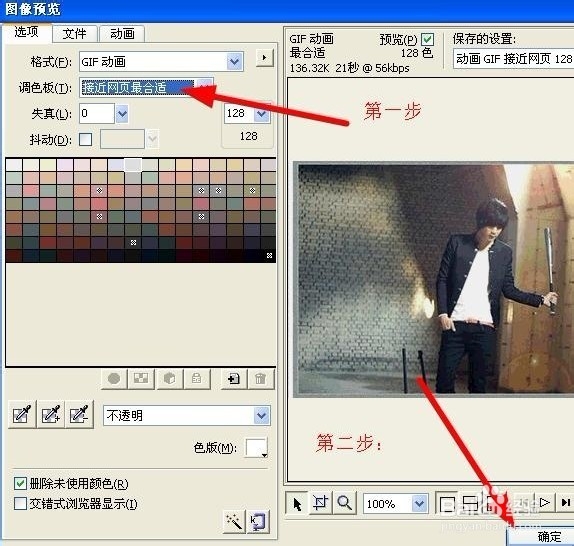The height and width of the screenshot is (546, 574).
Task: Launch the export wizard icon
Action: 258,521
